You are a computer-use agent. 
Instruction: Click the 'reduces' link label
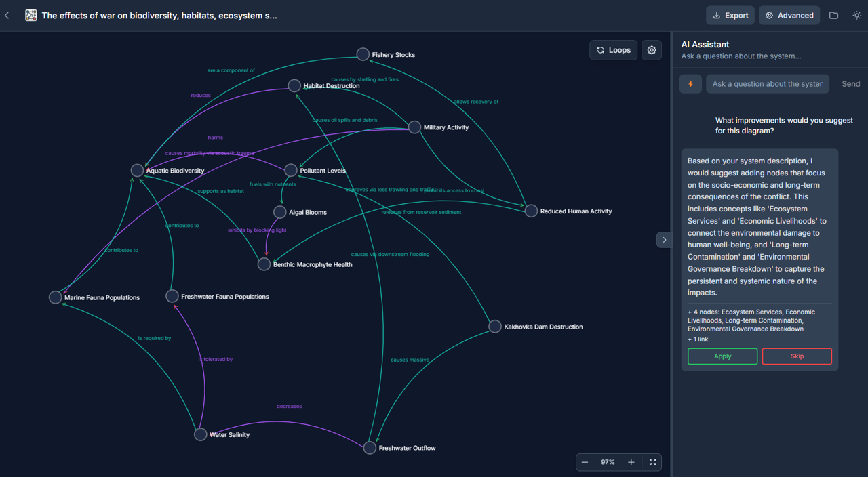[x=201, y=96]
